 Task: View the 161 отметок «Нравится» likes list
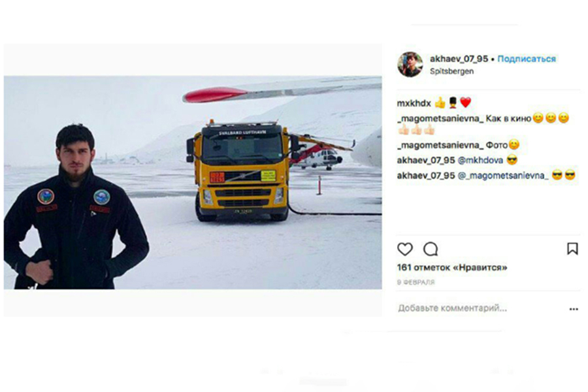tap(452, 268)
